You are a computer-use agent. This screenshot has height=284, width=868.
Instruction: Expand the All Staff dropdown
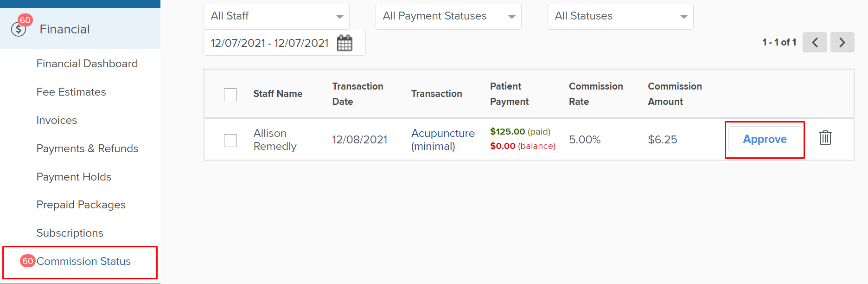click(276, 17)
